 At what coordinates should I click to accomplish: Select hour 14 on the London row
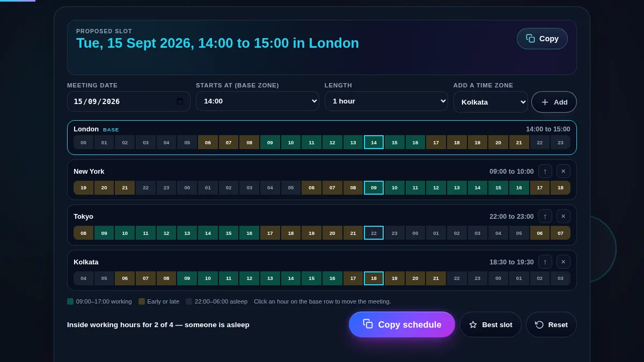(x=374, y=142)
